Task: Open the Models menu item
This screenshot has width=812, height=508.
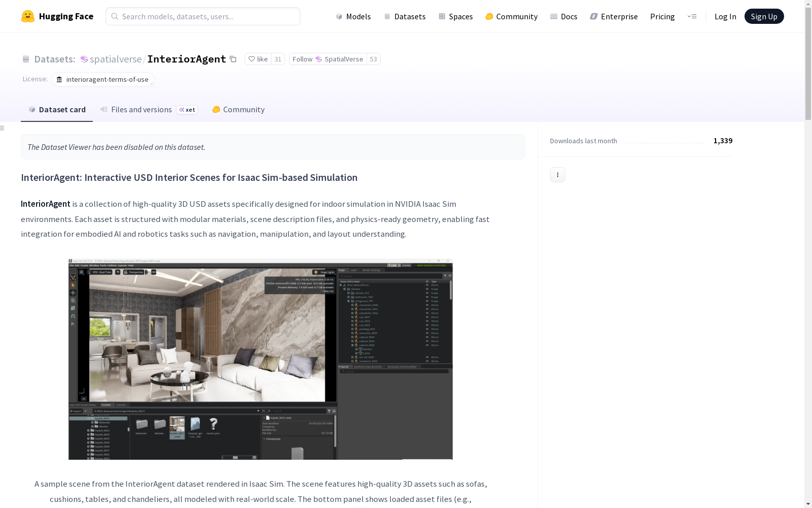Action: 353,16
